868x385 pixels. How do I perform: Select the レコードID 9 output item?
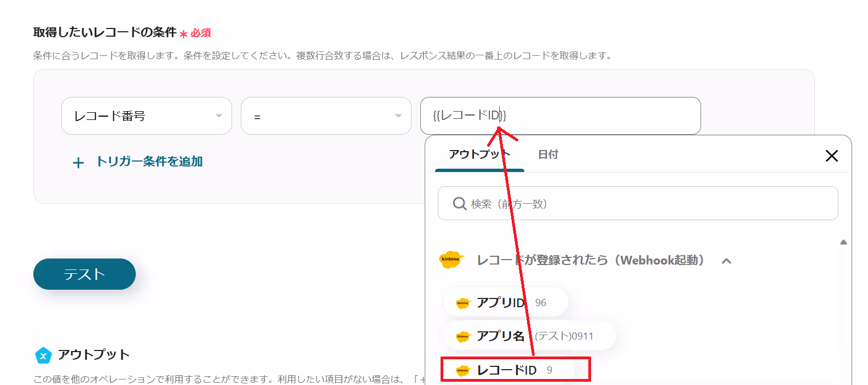click(x=509, y=370)
